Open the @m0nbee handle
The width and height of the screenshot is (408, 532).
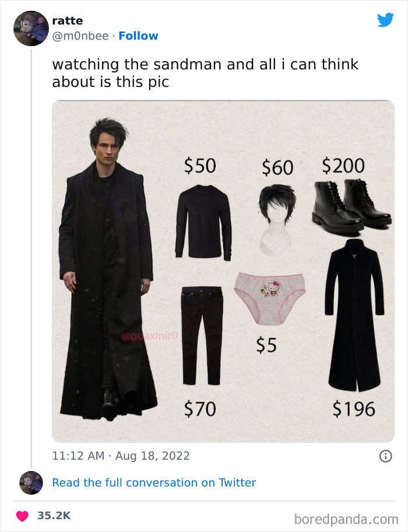80,36
